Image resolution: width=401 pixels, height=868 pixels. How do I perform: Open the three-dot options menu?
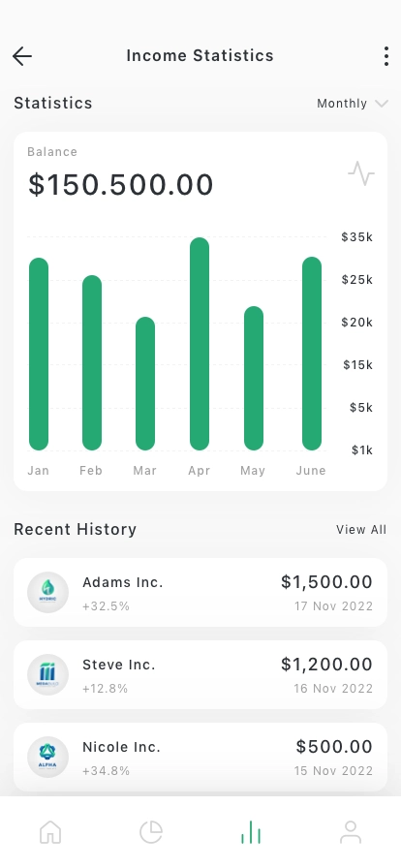tap(386, 56)
